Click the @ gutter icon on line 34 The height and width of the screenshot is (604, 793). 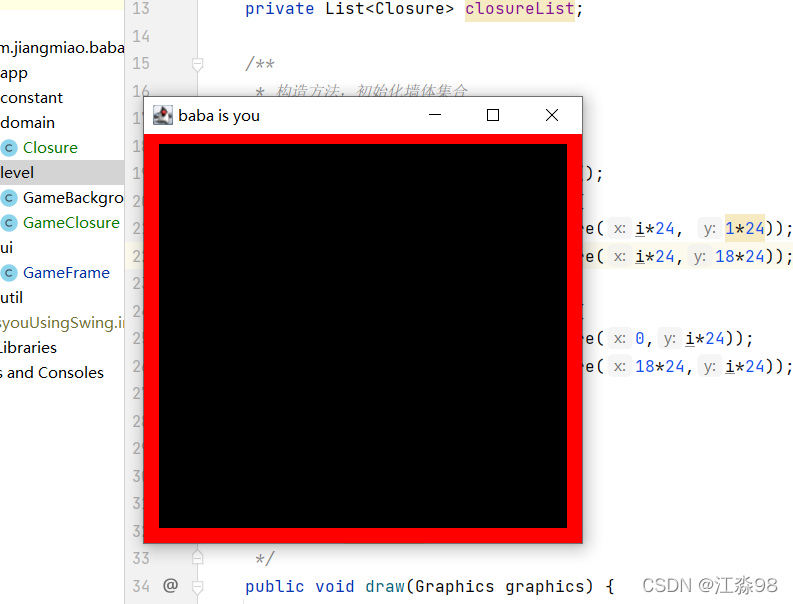(170, 586)
